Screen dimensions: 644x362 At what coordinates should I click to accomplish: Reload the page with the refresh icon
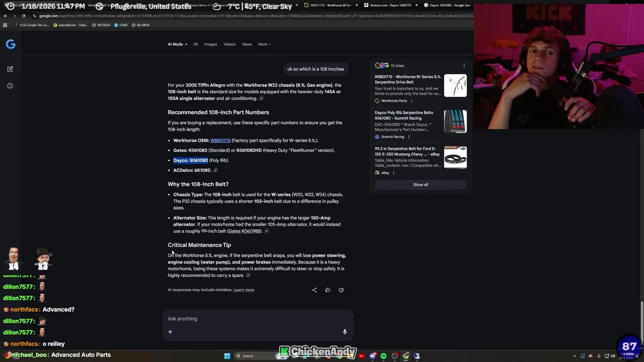[23, 16]
